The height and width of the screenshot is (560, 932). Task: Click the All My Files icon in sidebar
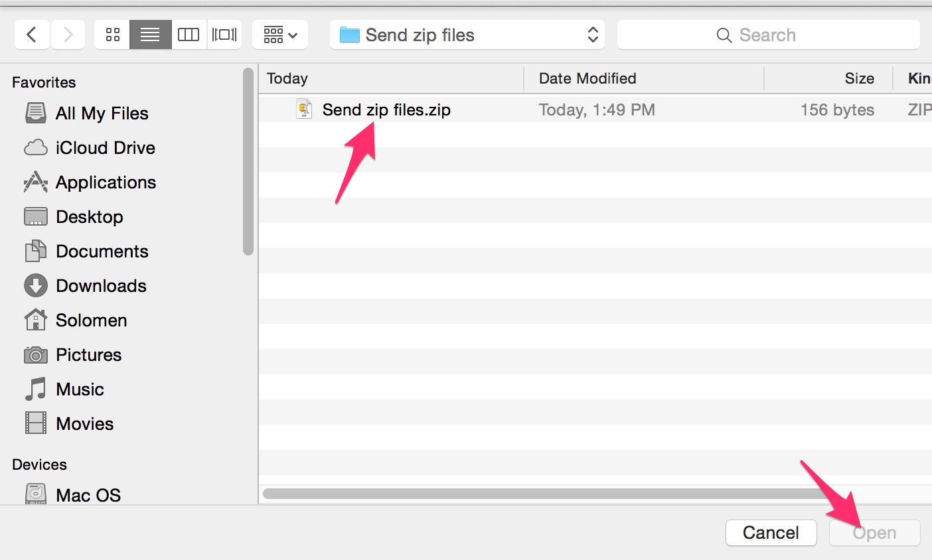tap(36, 113)
